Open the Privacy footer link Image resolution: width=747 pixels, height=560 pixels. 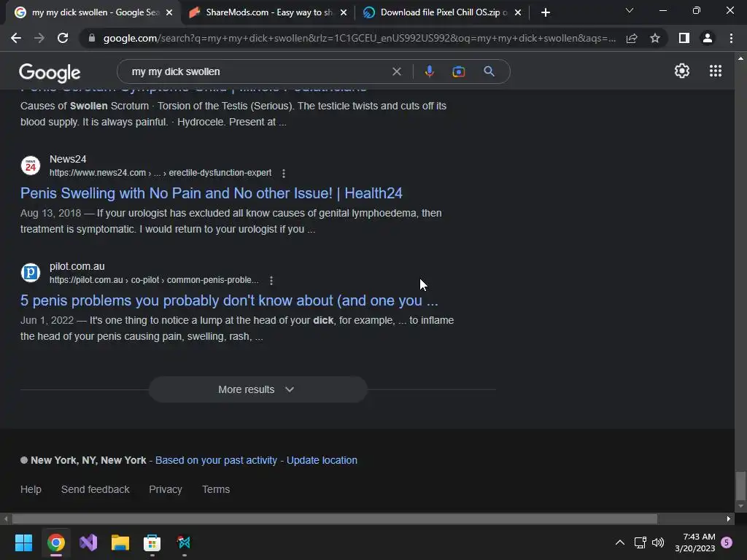(x=166, y=489)
